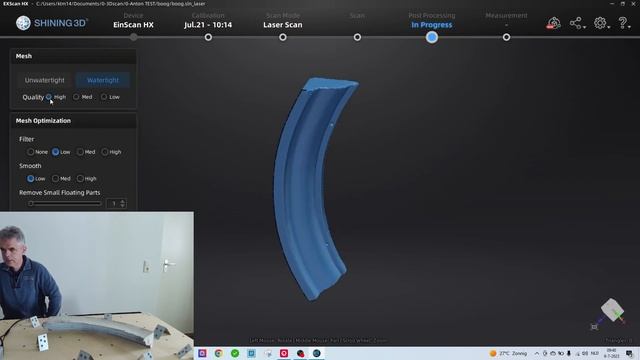Set Filter to Med
The height and width of the screenshot is (360, 640).
click(x=80, y=152)
